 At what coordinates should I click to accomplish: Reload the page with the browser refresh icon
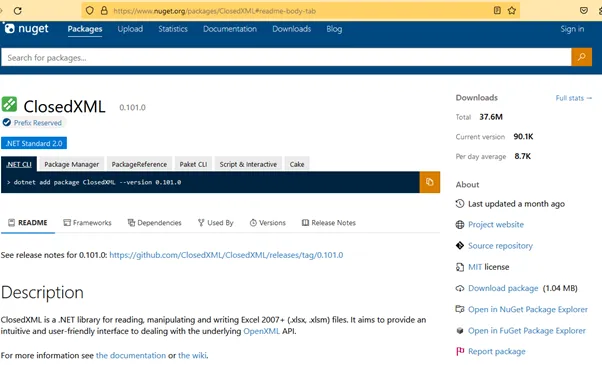pos(18,11)
